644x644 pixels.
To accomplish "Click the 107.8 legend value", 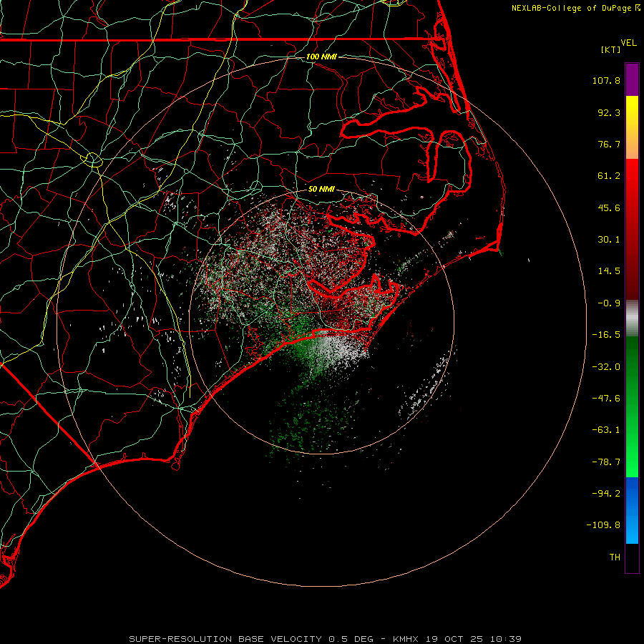I will pos(606,80).
